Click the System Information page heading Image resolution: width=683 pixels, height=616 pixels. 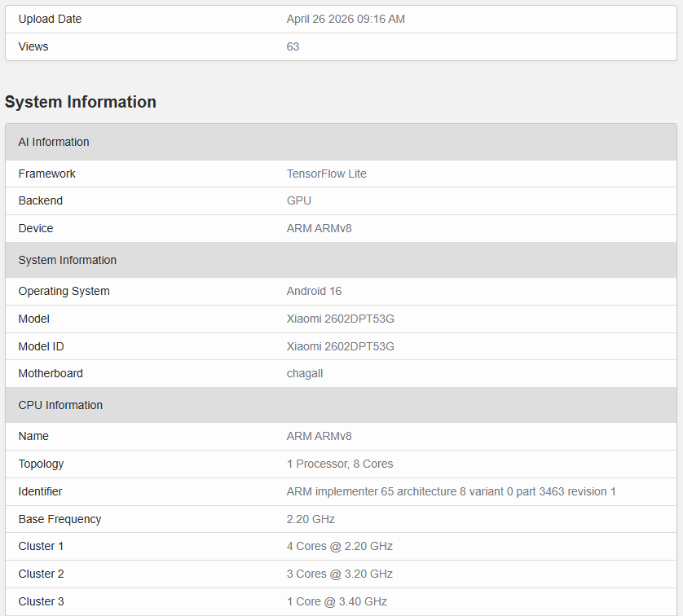tap(81, 102)
